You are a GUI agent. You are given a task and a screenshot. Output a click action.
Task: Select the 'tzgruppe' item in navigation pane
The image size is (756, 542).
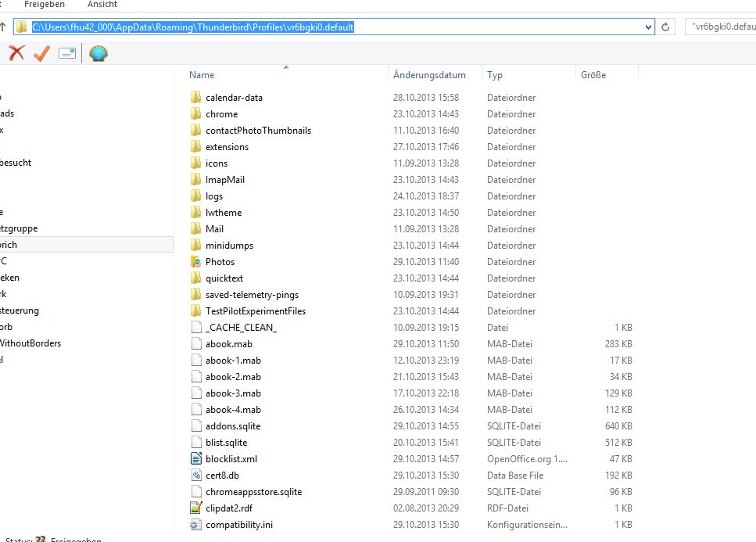pos(19,228)
